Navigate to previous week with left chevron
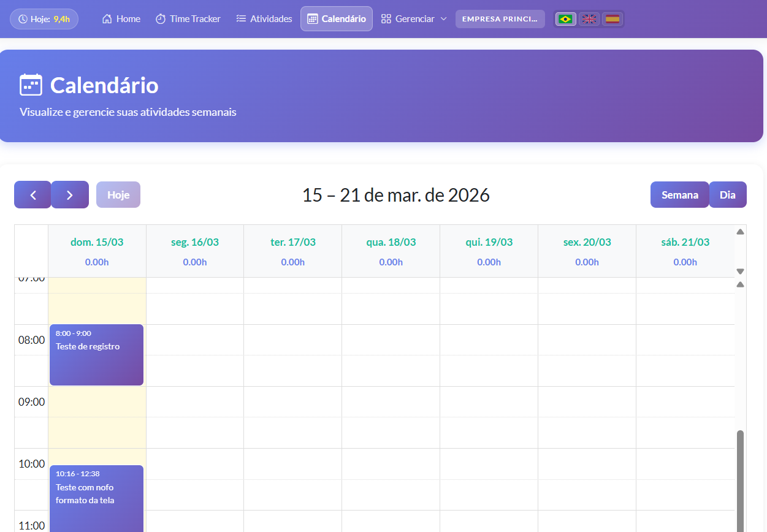This screenshot has width=767, height=532. [x=32, y=194]
